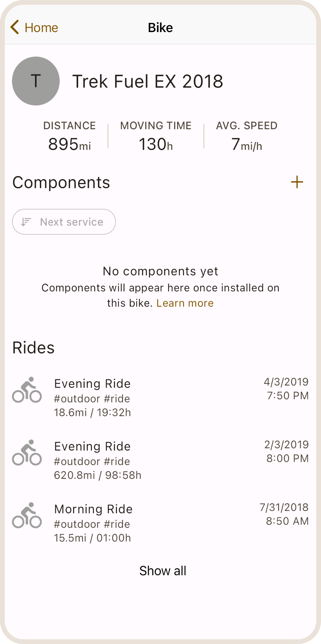Tap cyclist icon for 2/3/2019 Evening Ride
The width and height of the screenshot is (321, 644).
[x=27, y=453]
